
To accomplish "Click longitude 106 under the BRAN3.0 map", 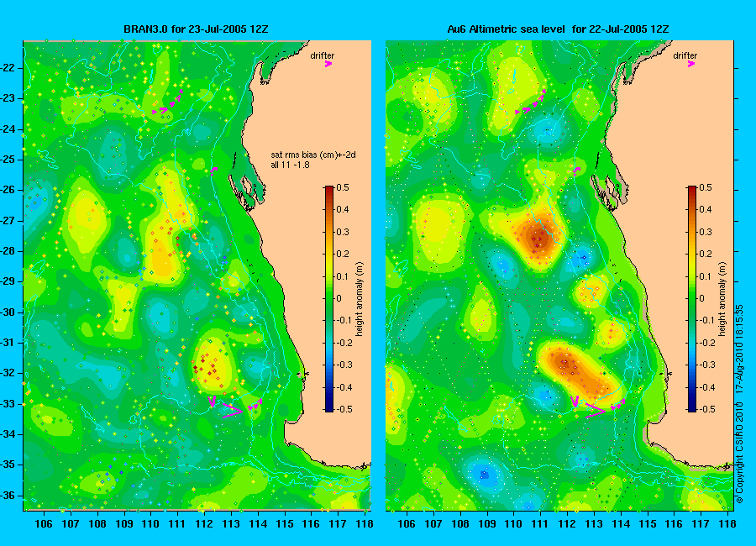I will click(44, 524).
